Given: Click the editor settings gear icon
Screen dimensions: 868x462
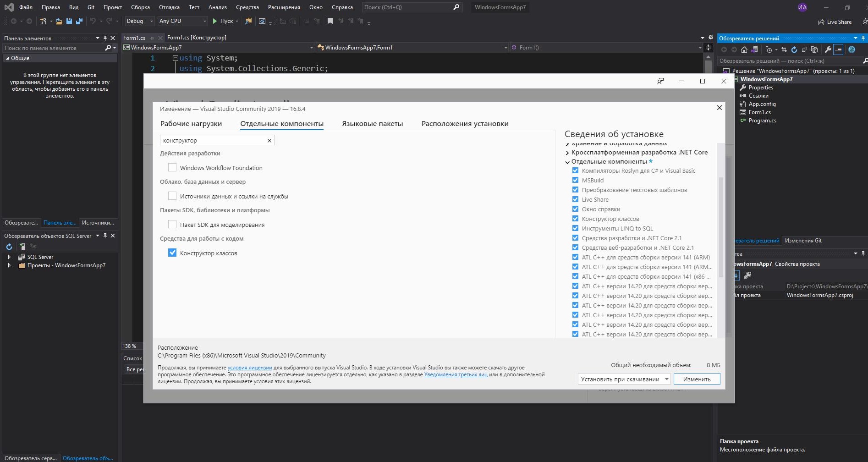Looking at the screenshot, I should click(711, 38).
